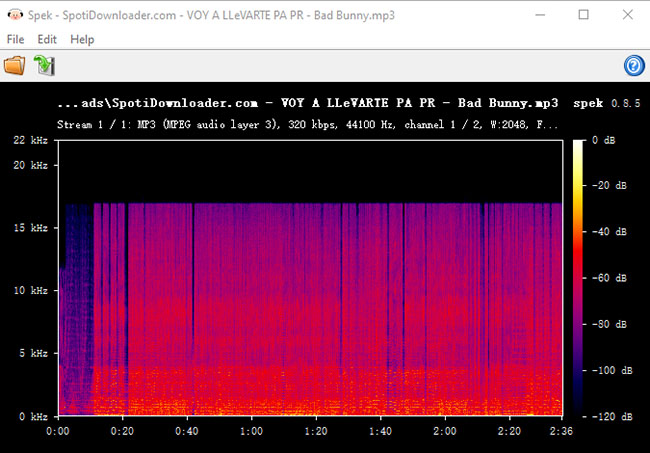Image resolution: width=650 pixels, height=453 pixels.
Task: Click the 10 kHz frequency axis label
Action: pos(31,291)
